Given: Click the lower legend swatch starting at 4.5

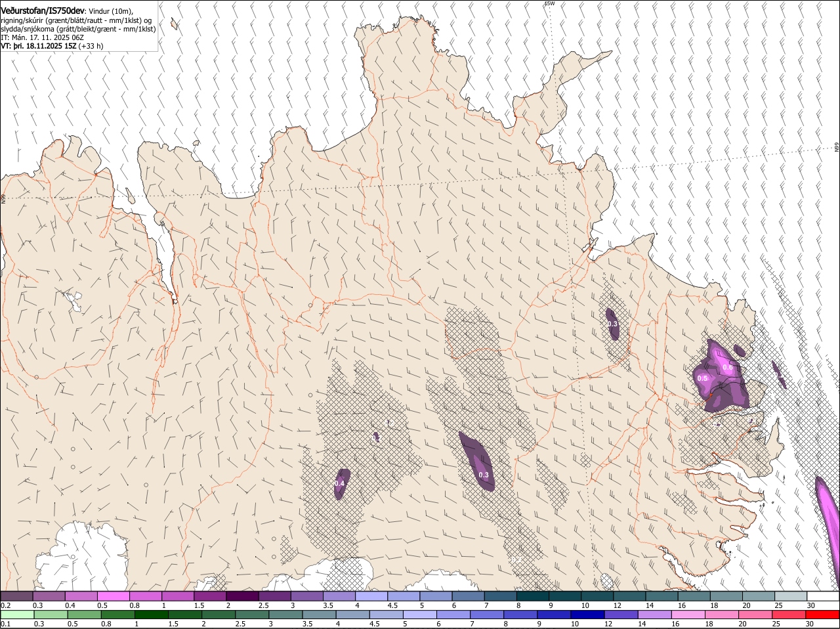Looking at the screenshot, I should [x=387, y=615].
